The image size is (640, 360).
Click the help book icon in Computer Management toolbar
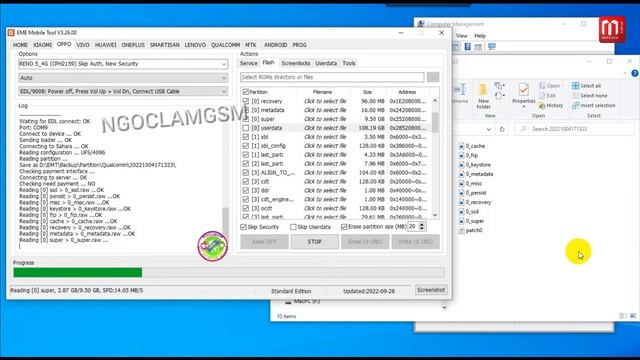tap(467, 47)
